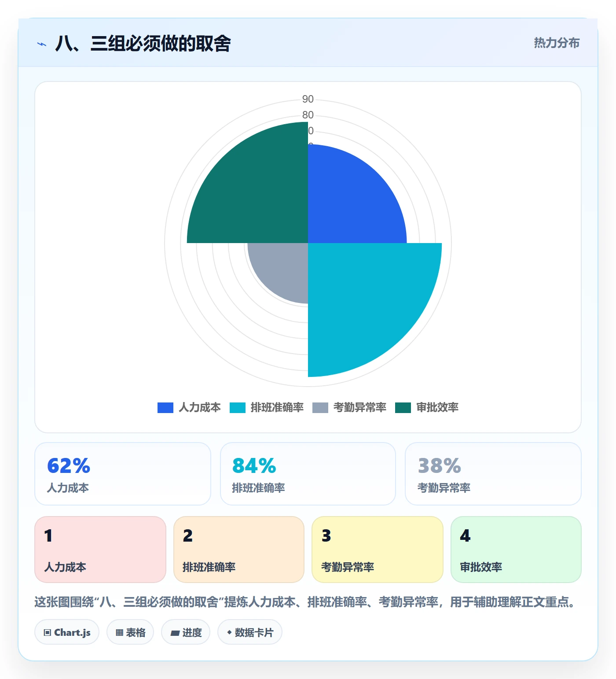Click the lightning icon beside the title
The width and height of the screenshot is (616, 679).
(x=42, y=44)
